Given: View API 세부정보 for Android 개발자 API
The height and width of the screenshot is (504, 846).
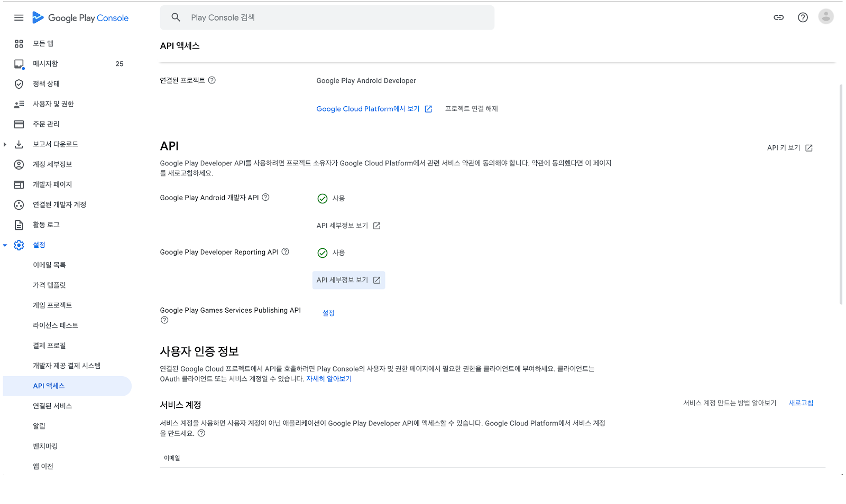Looking at the screenshot, I should coord(348,226).
